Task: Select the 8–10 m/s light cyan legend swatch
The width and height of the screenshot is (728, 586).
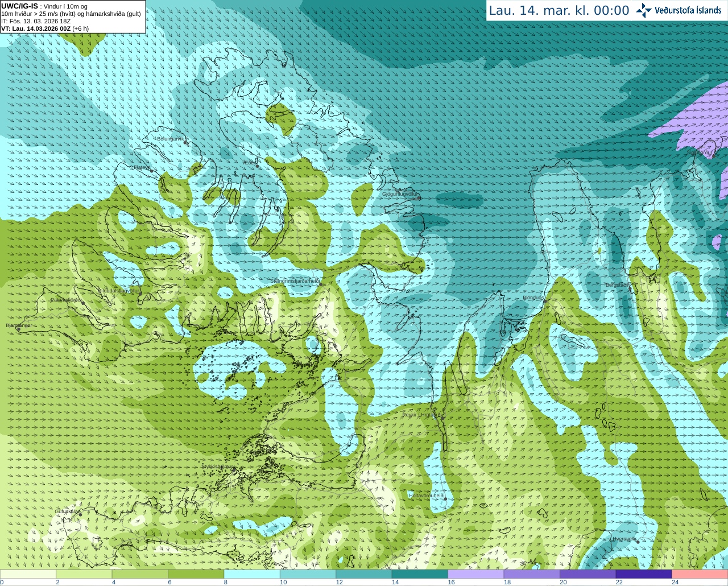Action: (x=252, y=573)
